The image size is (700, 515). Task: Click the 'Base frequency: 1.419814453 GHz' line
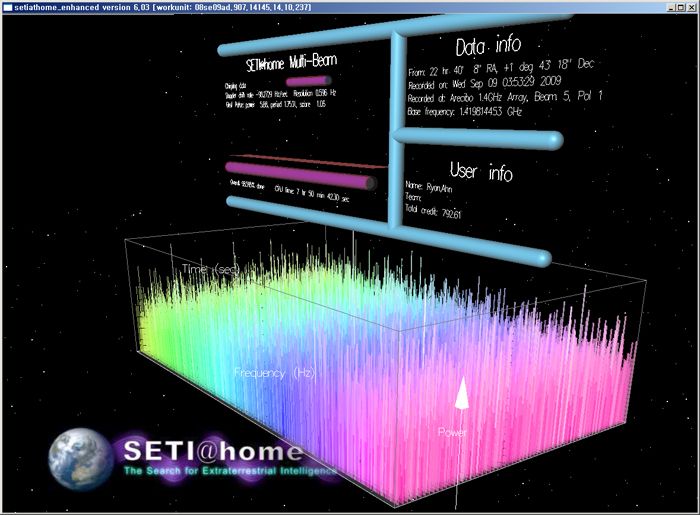(x=464, y=111)
